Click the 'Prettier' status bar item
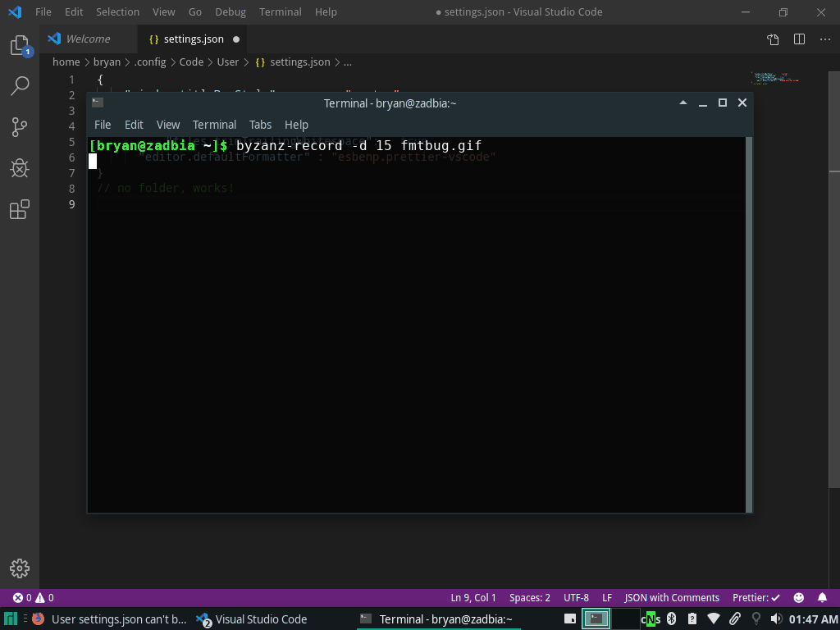This screenshot has height=630, width=840. 756,597
